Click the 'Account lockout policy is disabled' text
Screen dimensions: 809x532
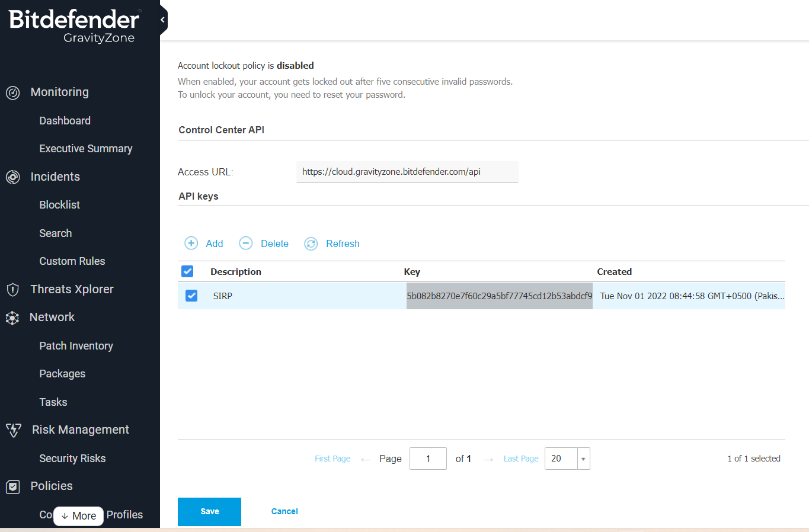point(246,66)
